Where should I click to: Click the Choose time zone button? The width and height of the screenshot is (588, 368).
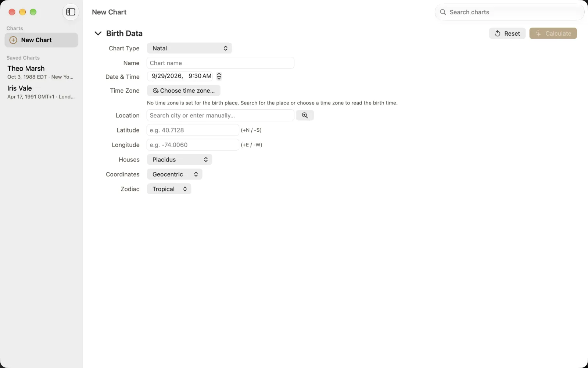click(184, 91)
